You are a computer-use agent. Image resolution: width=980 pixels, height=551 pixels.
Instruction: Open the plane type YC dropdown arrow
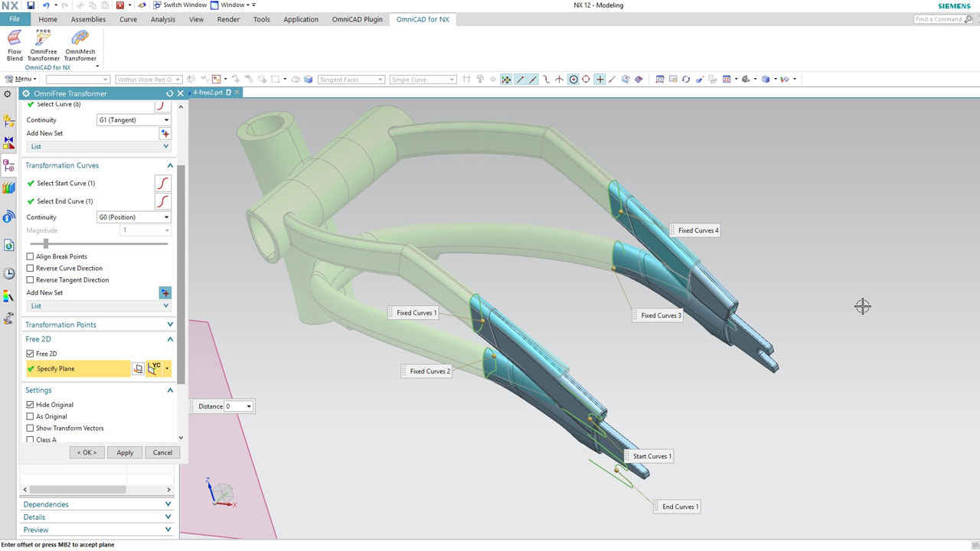(x=167, y=369)
